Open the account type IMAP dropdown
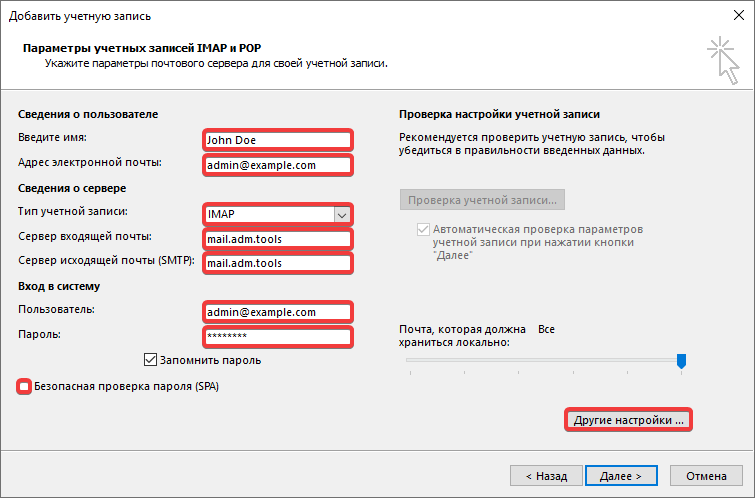Screen dimensions: 755x498 point(342,214)
